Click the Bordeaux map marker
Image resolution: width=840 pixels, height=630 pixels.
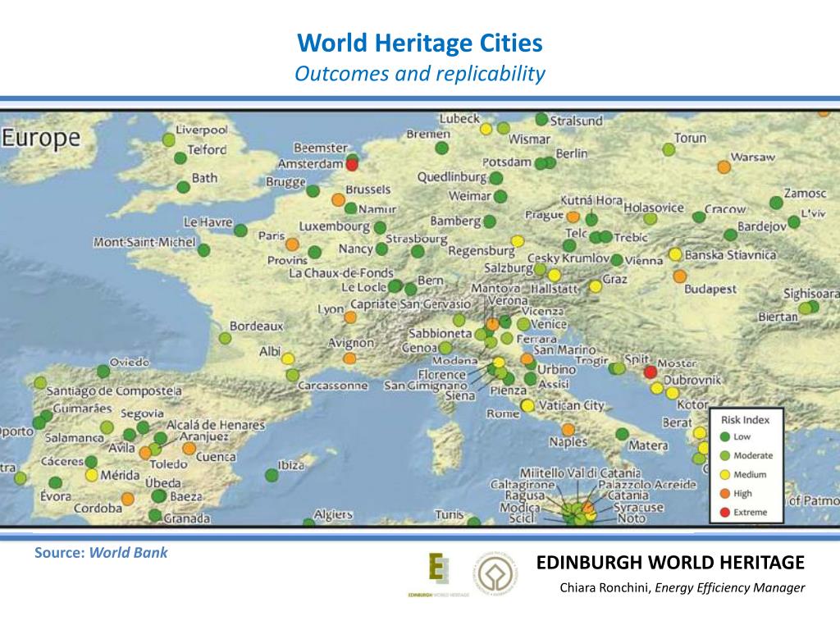pyautogui.click(x=225, y=338)
